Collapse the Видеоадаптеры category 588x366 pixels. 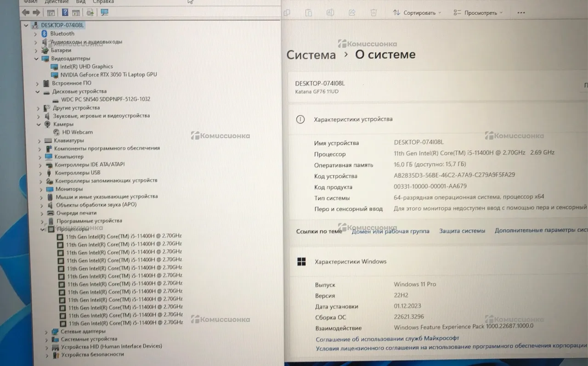[36, 59]
